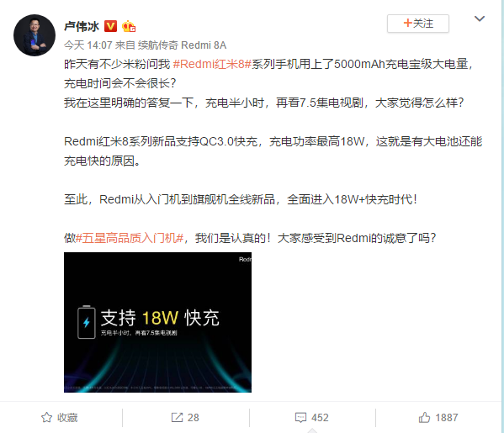Click the gold crown membership badge
Image resolution: width=504 pixels, height=433 pixels.
(x=129, y=26)
